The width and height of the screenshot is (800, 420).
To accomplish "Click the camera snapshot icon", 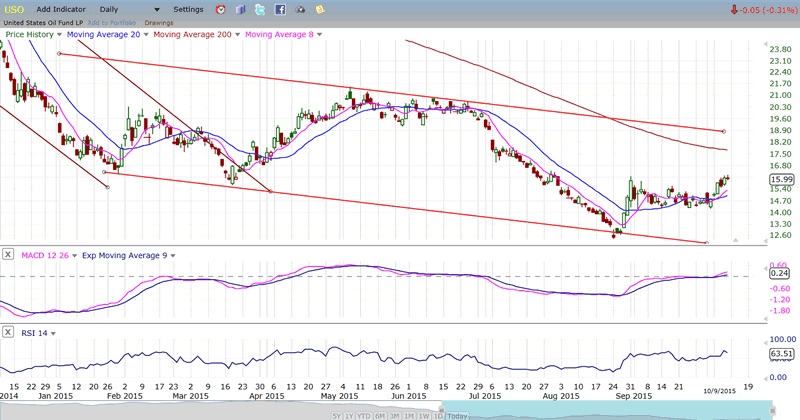I will coord(301,9).
